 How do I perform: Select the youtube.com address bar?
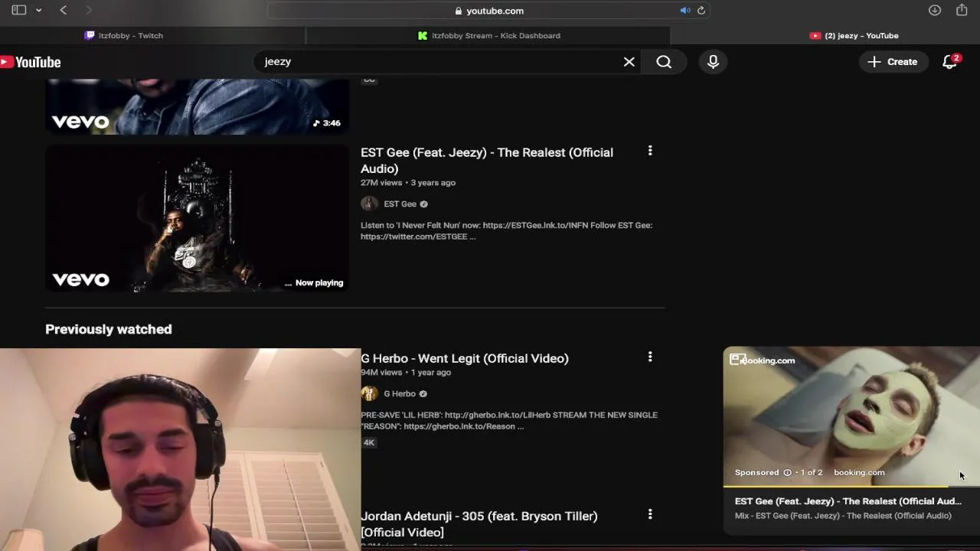tap(489, 11)
